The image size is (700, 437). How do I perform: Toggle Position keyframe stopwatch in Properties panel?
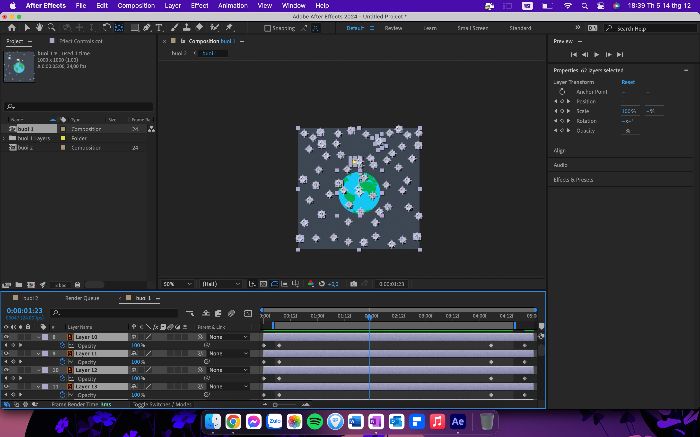pyautogui.click(x=562, y=101)
